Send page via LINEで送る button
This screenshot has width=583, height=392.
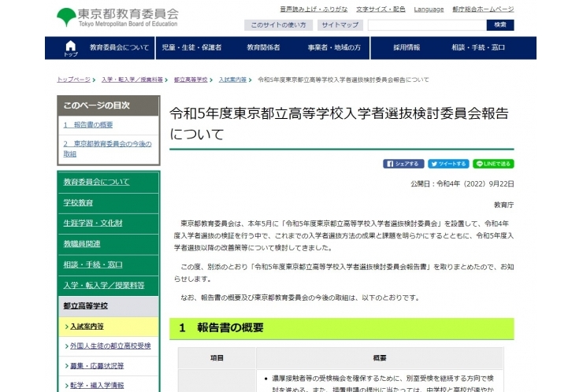click(493, 164)
